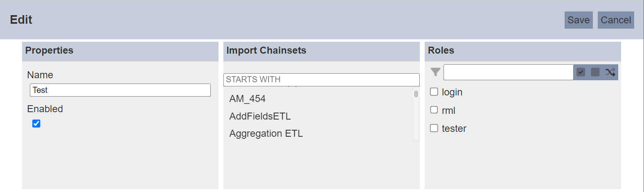
Task: Select the AM_454 chainset
Action: pyautogui.click(x=248, y=99)
